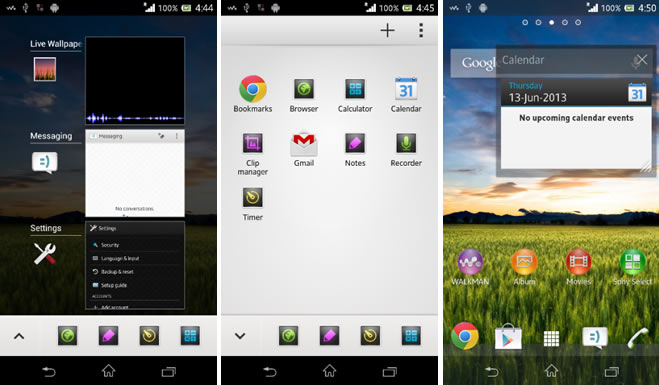Tap Browser icon in middle screen's bottom bar
Image resolution: width=659 pixels, height=385 pixels.
point(288,336)
